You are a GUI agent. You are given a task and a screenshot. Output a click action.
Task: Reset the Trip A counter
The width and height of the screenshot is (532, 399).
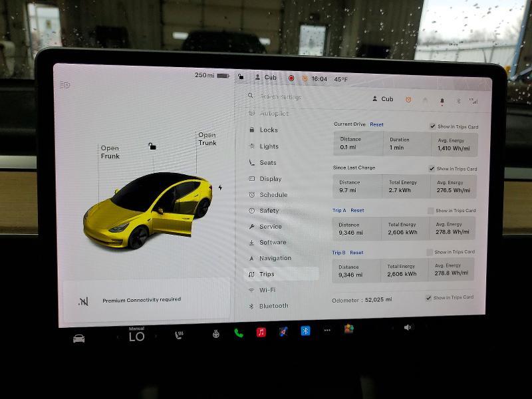357,209
